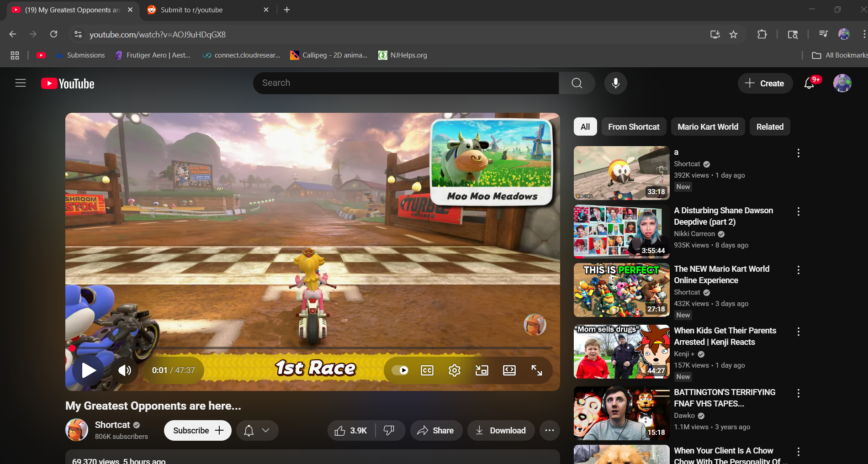Select the Mario Kart World chip
This screenshot has height=464, width=868.
(708, 127)
